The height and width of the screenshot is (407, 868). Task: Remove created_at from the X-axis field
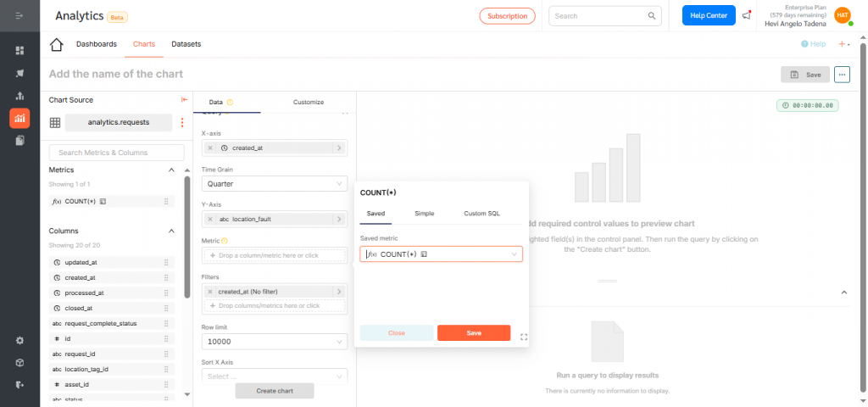210,148
